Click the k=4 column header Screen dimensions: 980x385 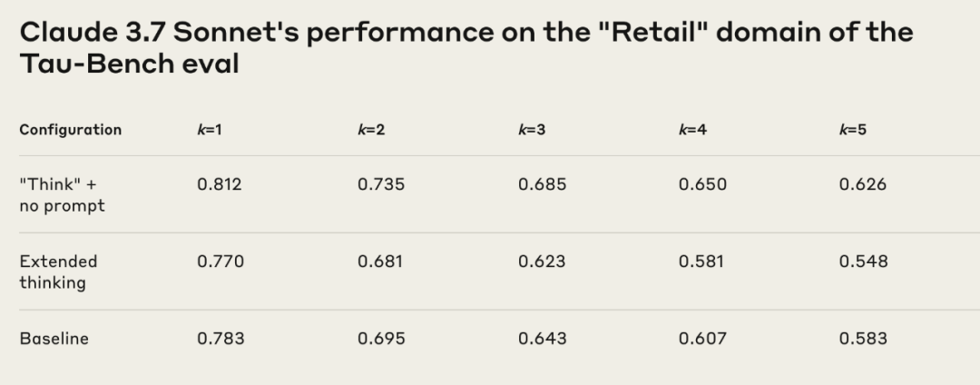pos(692,130)
